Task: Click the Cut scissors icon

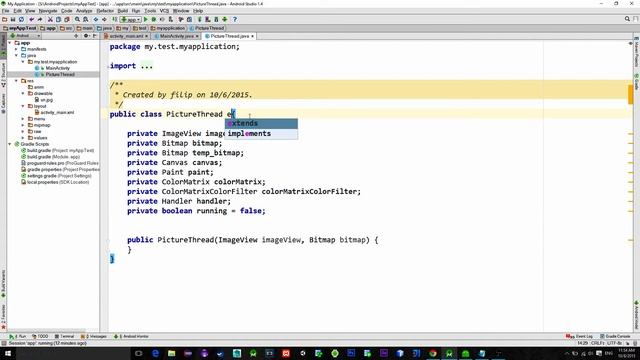Action: (x=50, y=19)
